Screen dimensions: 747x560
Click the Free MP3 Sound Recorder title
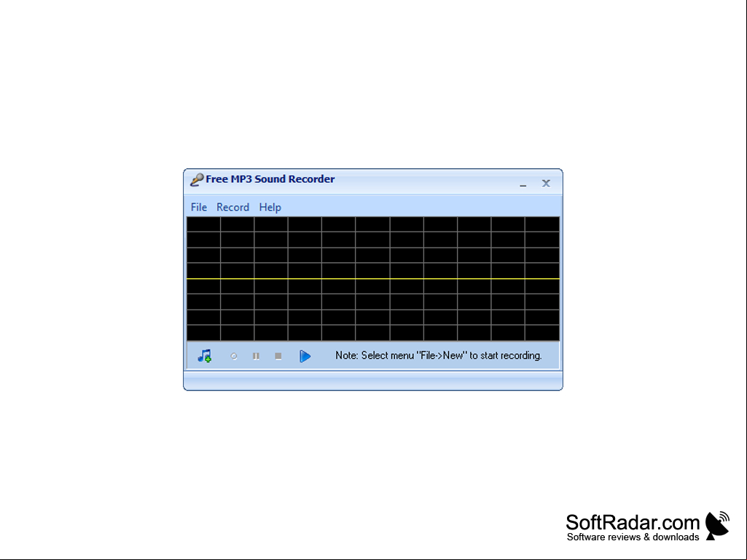pos(270,179)
